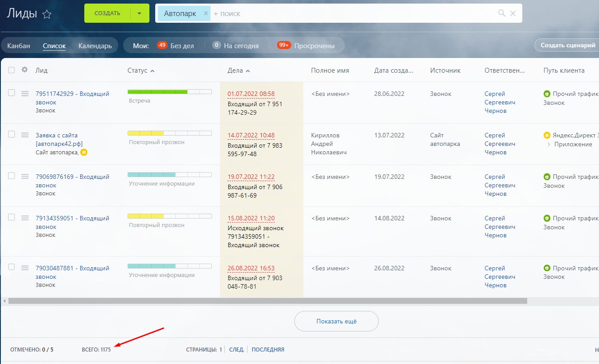The image size is (599, 364).
Task: Expand the Приложение path chevron
Action: (549, 145)
